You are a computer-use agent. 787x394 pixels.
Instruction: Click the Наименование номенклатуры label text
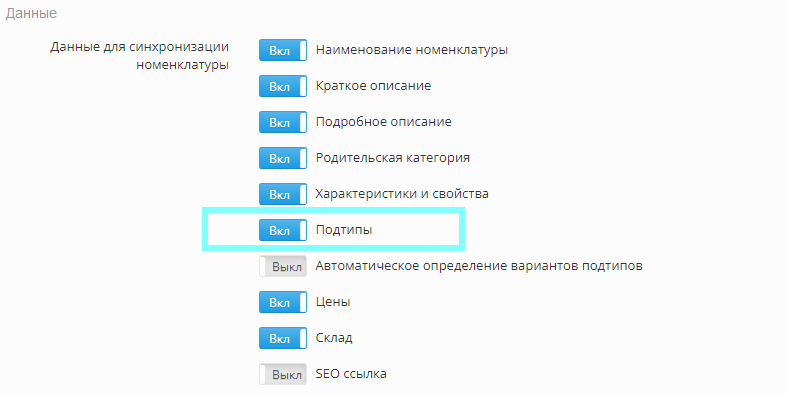pyautogui.click(x=412, y=50)
